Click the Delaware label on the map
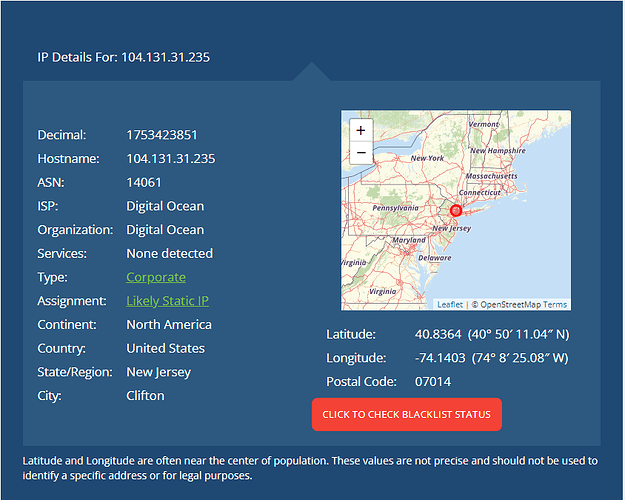The width and height of the screenshot is (625, 500). pos(434,258)
